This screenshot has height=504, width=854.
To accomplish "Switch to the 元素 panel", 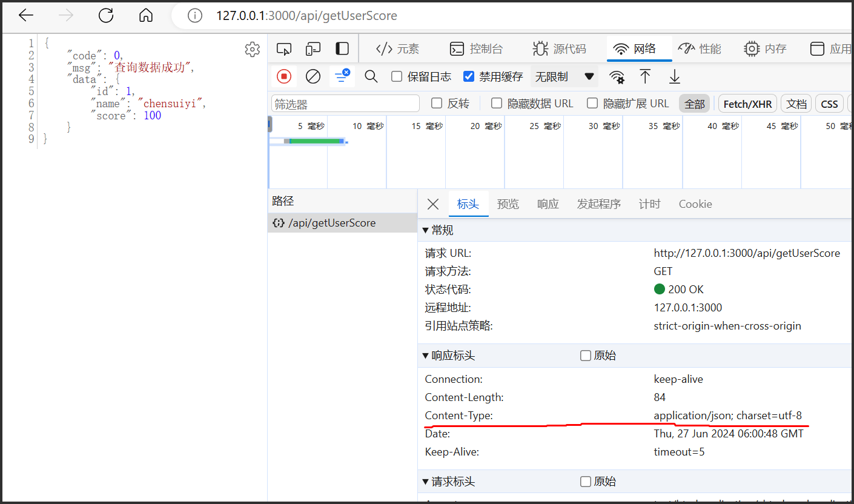I will tap(397, 49).
